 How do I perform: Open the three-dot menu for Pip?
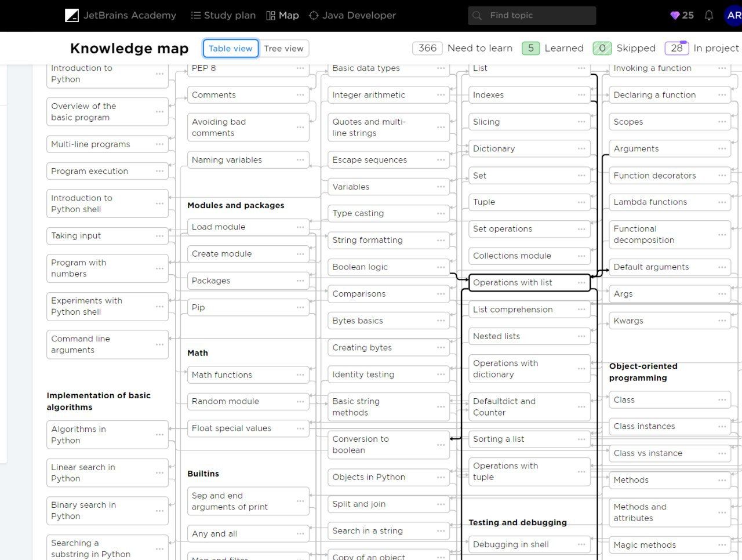point(300,308)
